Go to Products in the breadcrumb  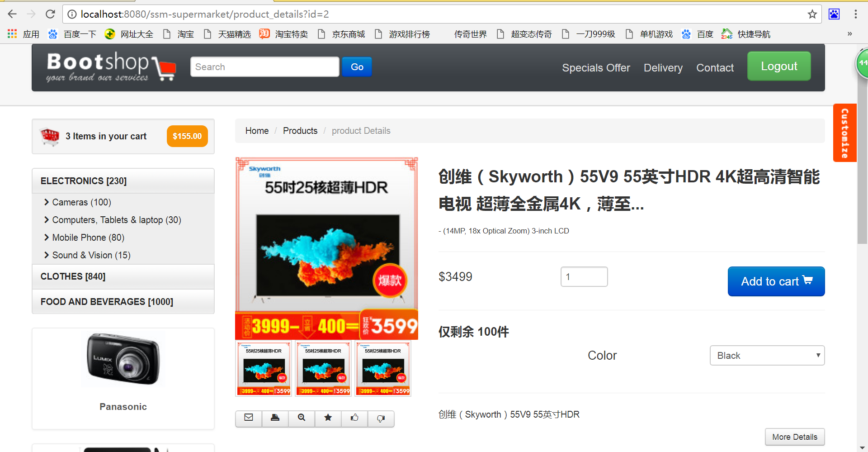tap(300, 131)
